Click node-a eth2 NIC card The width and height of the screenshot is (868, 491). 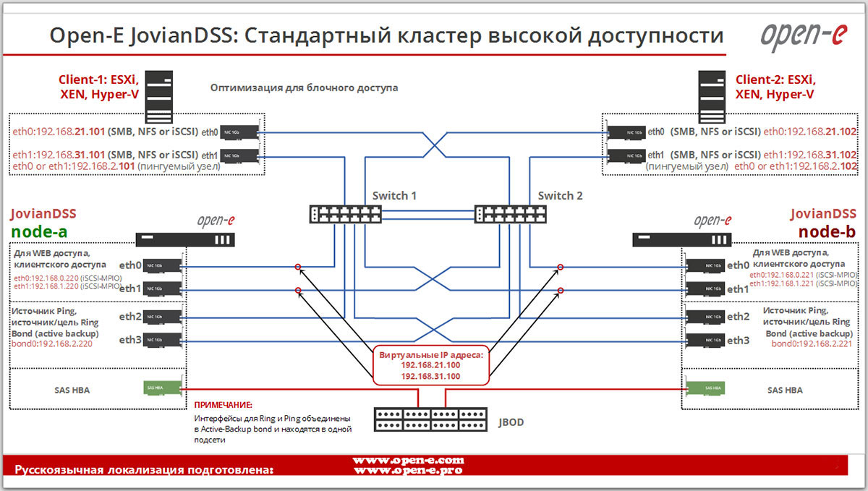coord(162,317)
